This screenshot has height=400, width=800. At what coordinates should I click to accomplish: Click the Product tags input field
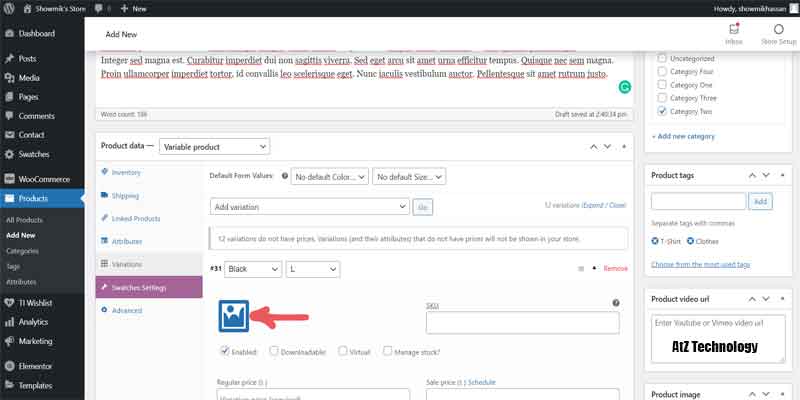click(698, 201)
